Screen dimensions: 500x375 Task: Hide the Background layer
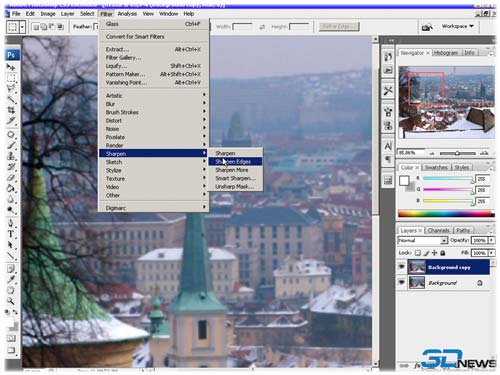pos(402,282)
